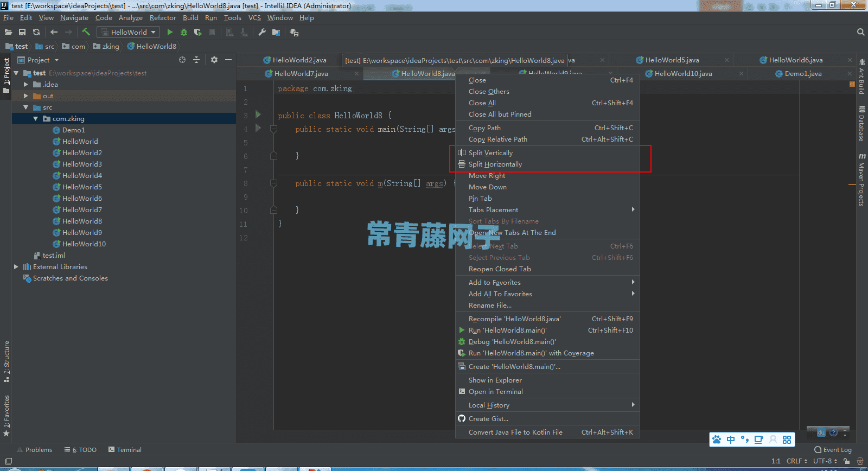Click the Collapse All icon in Project panel
Image resolution: width=868 pixels, height=471 pixels.
[196, 60]
